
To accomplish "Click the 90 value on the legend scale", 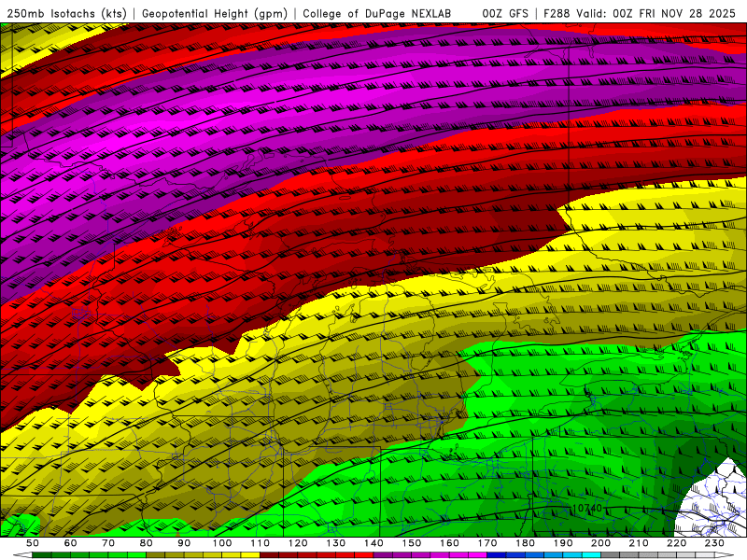I will tap(184, 543).
